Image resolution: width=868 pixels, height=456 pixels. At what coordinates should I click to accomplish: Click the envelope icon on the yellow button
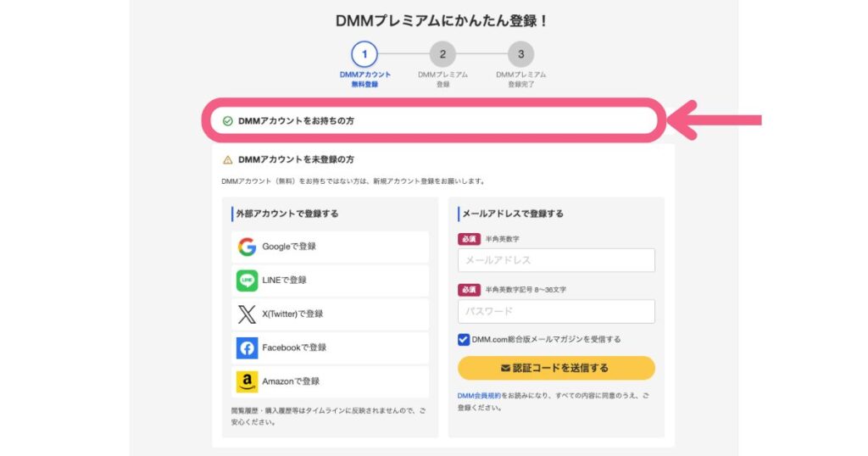[505, 368]
